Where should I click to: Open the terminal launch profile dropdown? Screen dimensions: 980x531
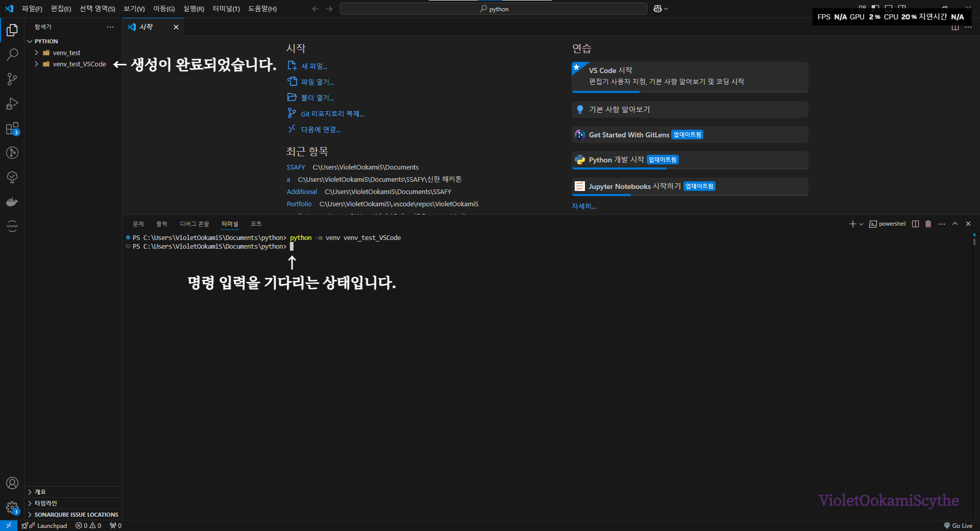coord(862,224)
